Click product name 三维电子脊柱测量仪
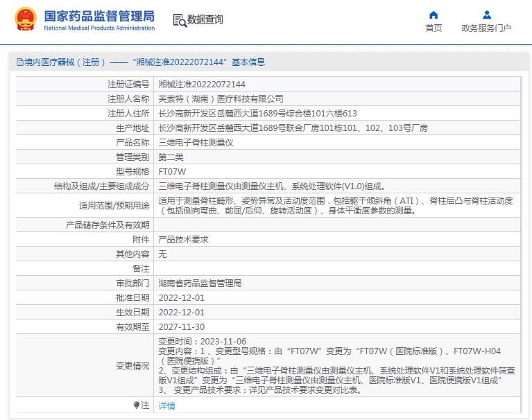 click(196, 142)
